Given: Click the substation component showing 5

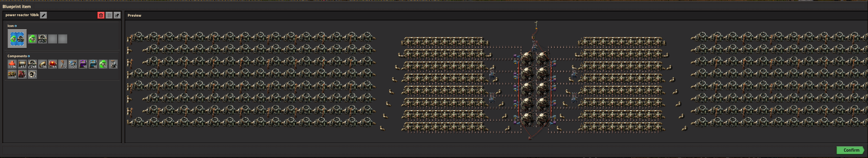Looking at the screenshot, I should click(x=113, y=64).
